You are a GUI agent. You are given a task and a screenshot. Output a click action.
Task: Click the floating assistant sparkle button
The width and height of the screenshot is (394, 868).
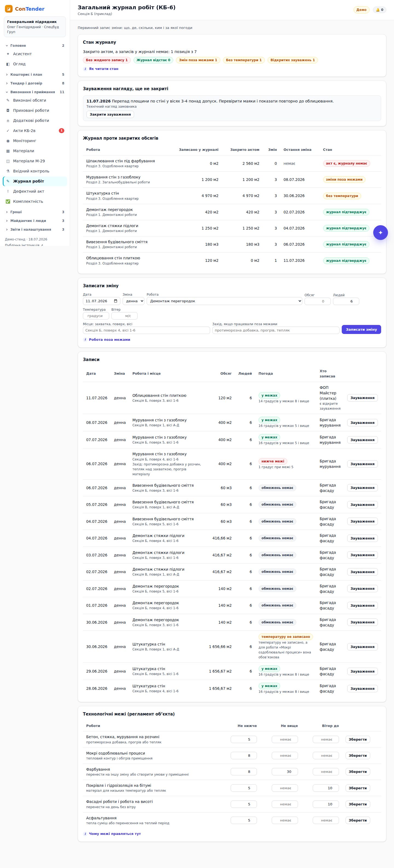pos(381,233)
